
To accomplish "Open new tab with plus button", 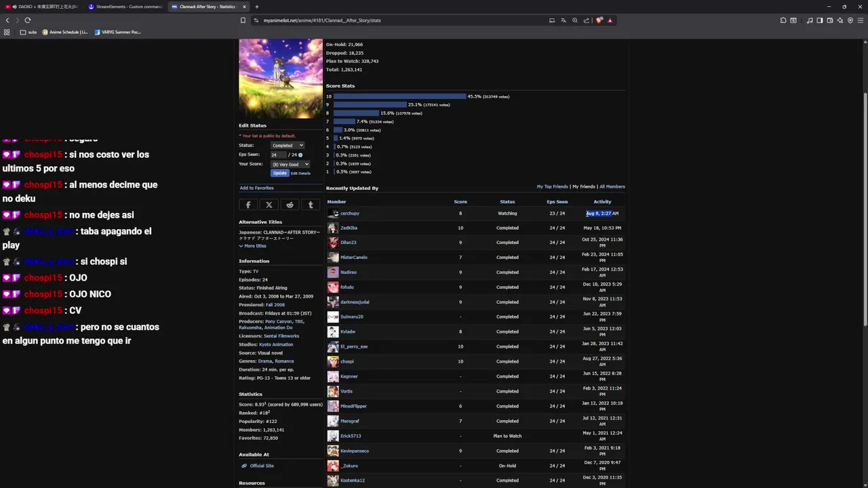I will [256, 7].
